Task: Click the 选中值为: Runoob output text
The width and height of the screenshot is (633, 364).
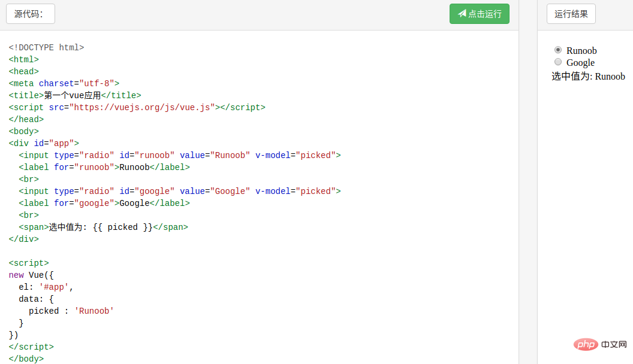Action: [x=588, y=77]
